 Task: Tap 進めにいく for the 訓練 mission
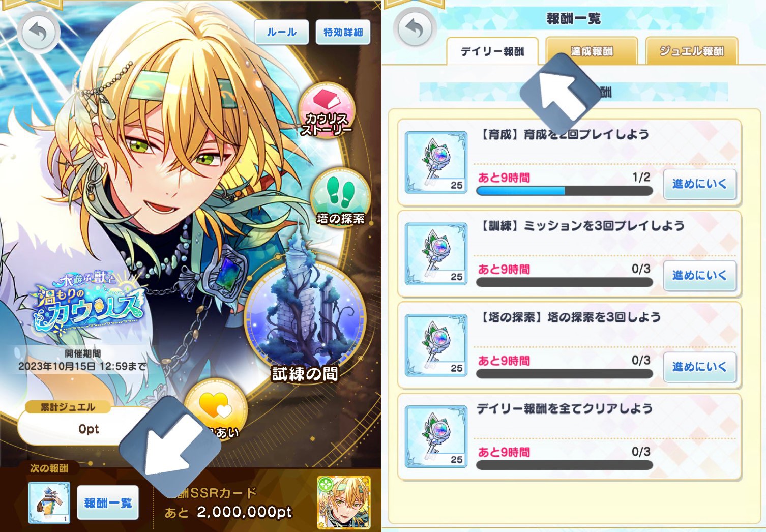click(x=700, y=276)
